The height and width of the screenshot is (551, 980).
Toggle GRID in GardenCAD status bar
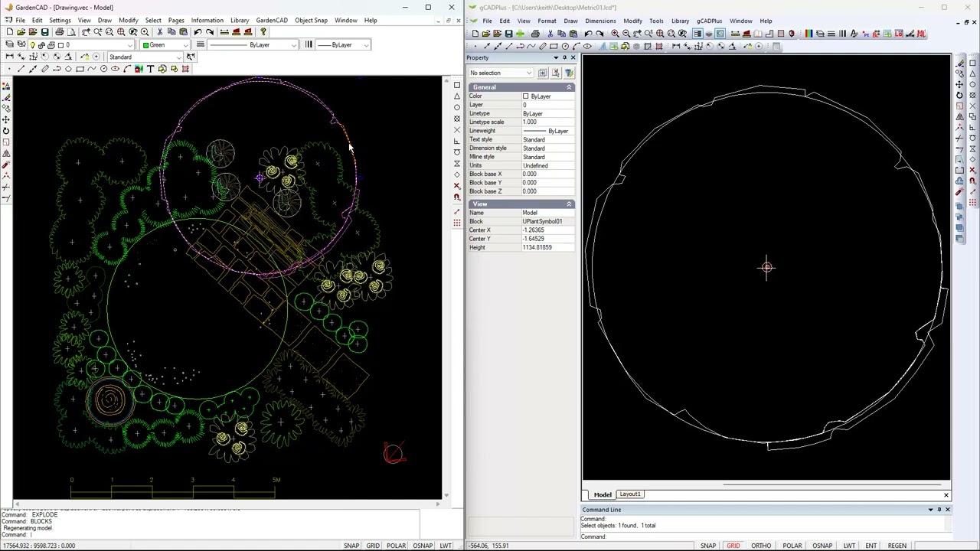tap(373, 546)
